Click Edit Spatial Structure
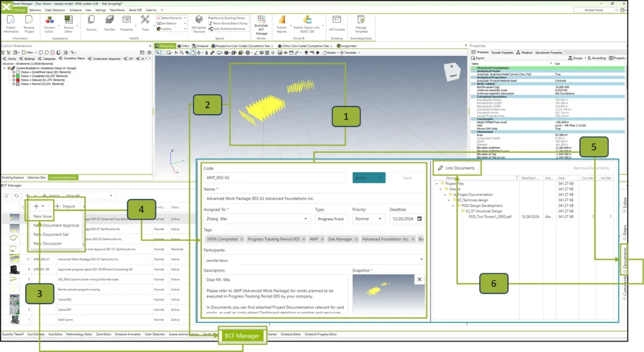The width and height of the screenshot is (644, 352). pos(199,24)
